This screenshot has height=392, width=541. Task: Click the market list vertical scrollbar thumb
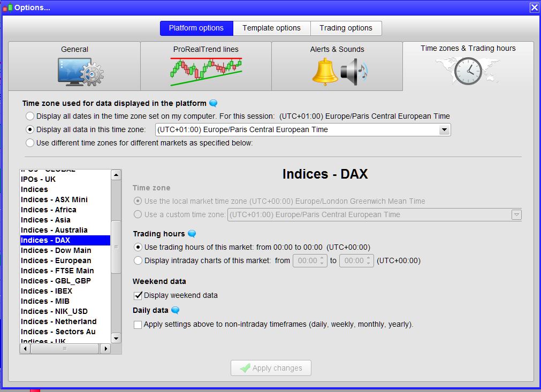(116, 247)
